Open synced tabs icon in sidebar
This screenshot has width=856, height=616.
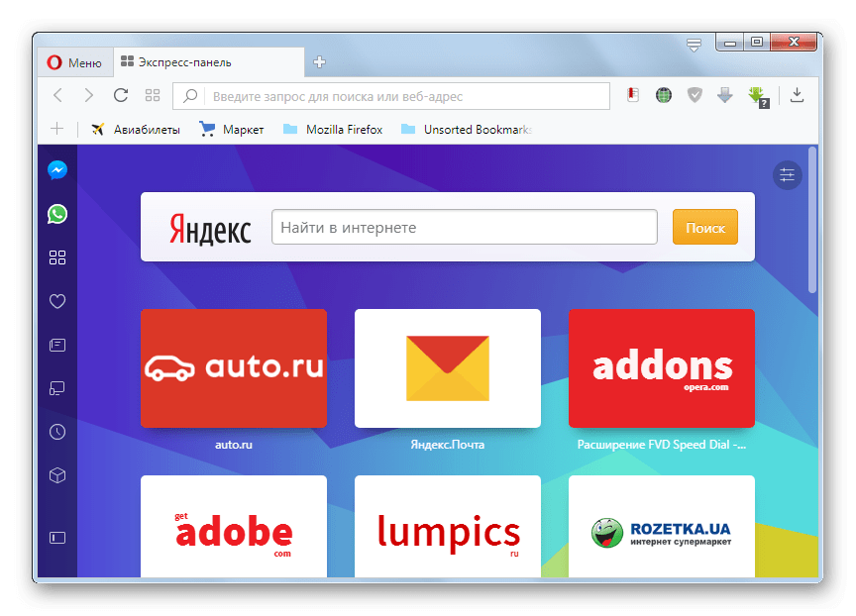57,388
